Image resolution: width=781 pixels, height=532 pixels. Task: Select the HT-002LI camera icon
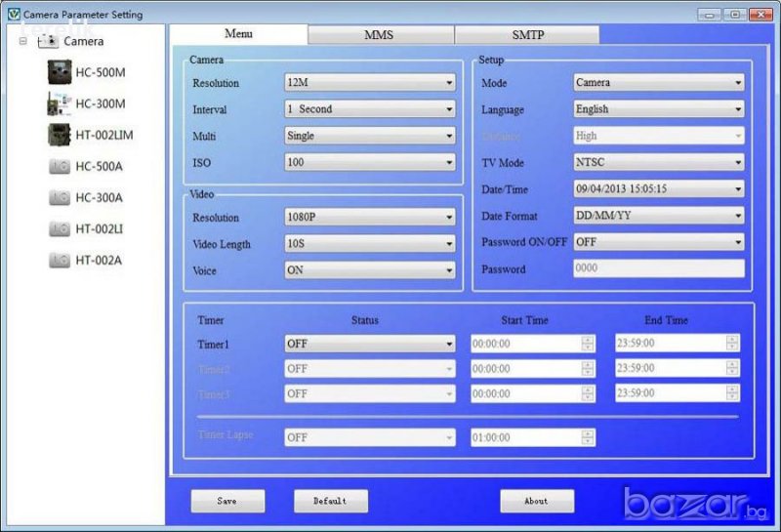tap(60, 228)
